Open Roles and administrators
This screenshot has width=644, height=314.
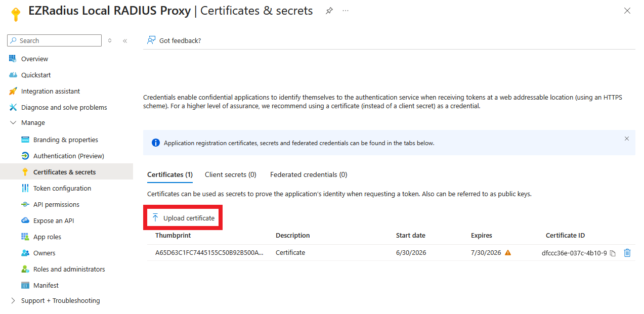click(x=69, y=269)
